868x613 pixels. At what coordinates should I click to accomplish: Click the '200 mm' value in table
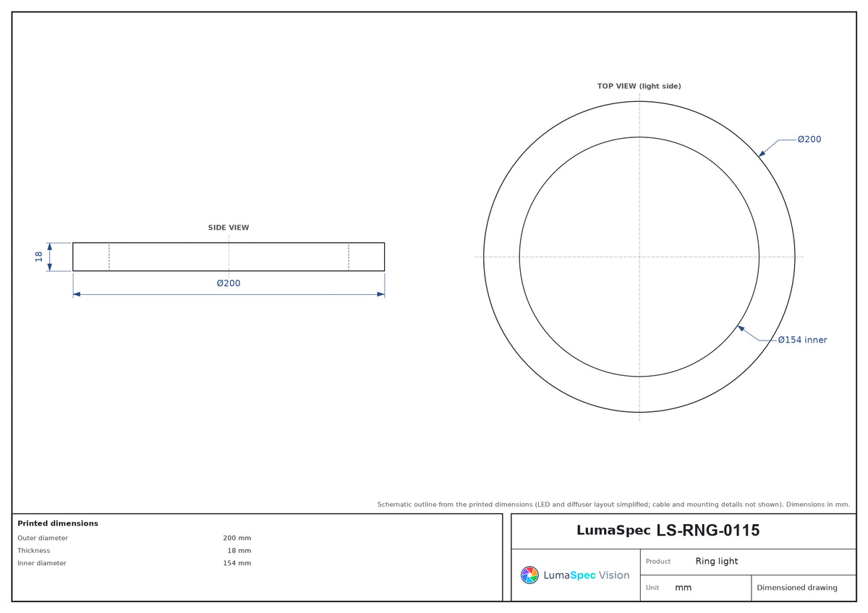237,538
